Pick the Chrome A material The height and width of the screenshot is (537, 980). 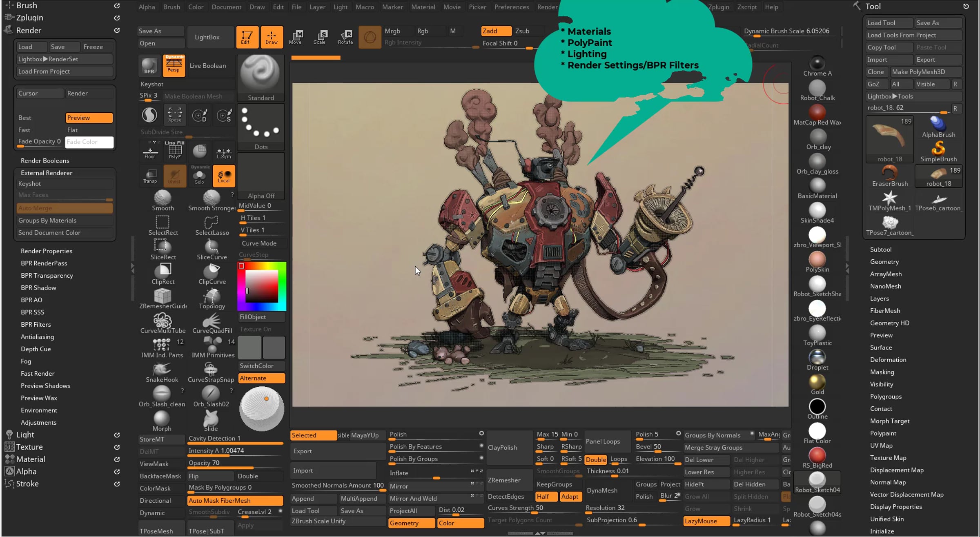tap(817, 66)
